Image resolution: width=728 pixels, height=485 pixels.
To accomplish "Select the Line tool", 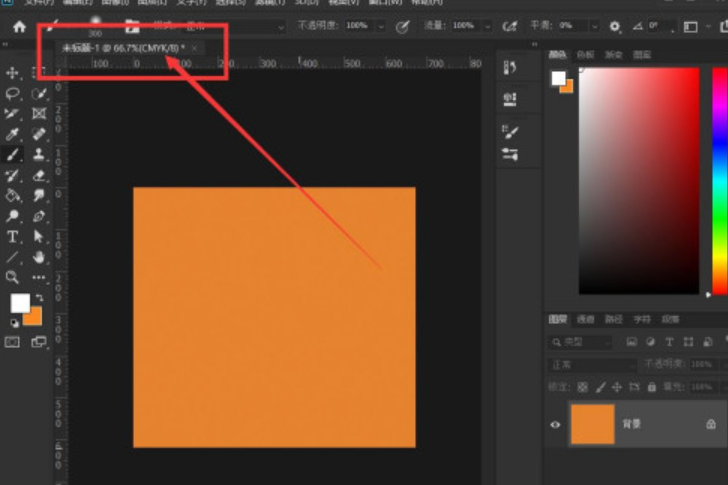I will (12, 257).
